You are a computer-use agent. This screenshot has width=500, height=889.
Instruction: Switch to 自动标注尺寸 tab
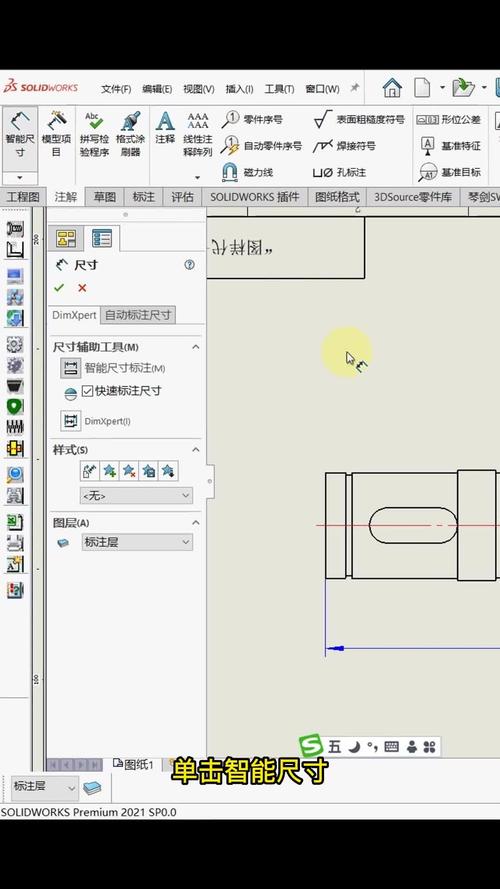[x=138, y=315]
